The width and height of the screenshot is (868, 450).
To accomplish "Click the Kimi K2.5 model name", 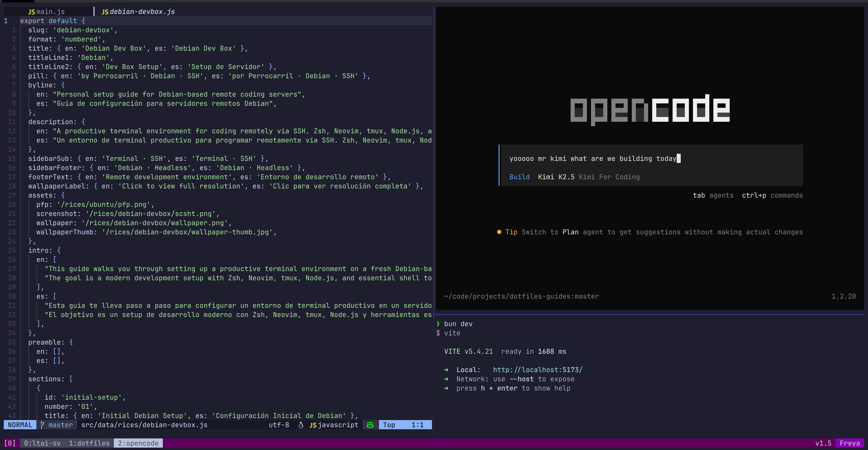I will point(556,177).
